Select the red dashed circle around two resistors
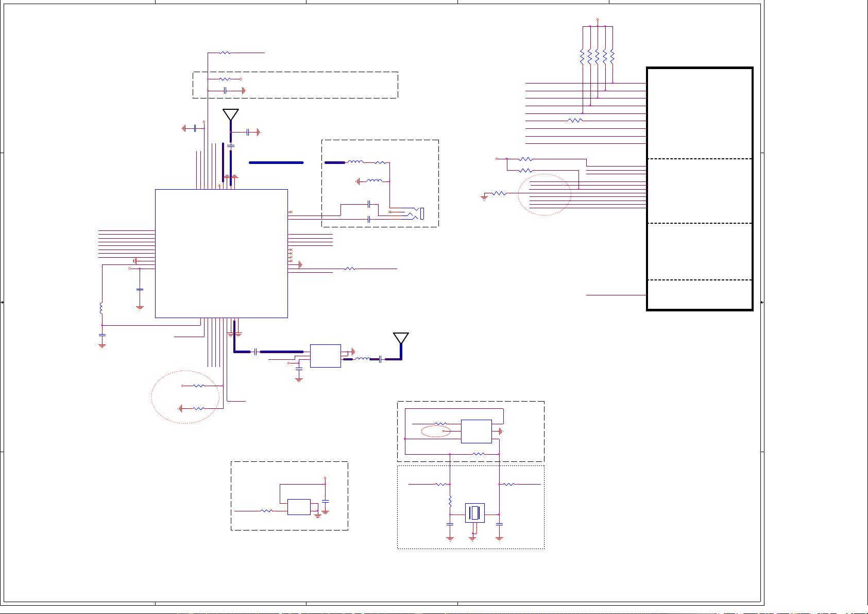868x614 pixels. pos(185,397)
